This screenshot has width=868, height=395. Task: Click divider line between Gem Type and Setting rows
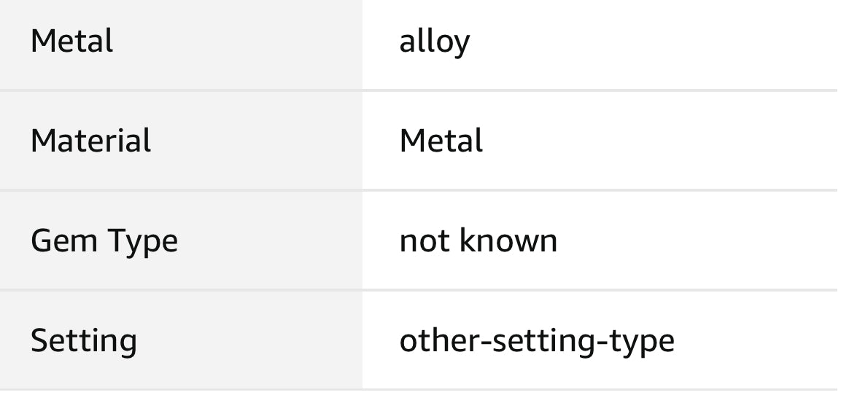[x=418, y=290]
